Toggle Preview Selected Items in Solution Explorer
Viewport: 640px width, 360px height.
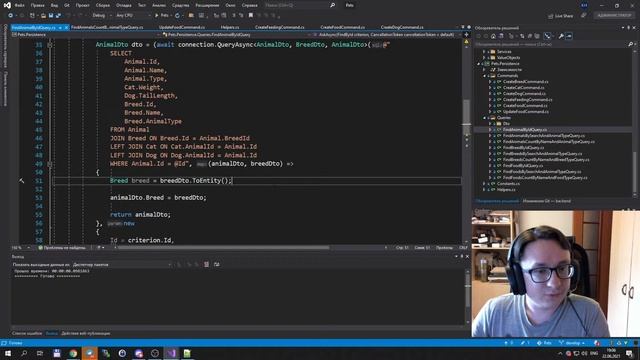click(569, 36)
